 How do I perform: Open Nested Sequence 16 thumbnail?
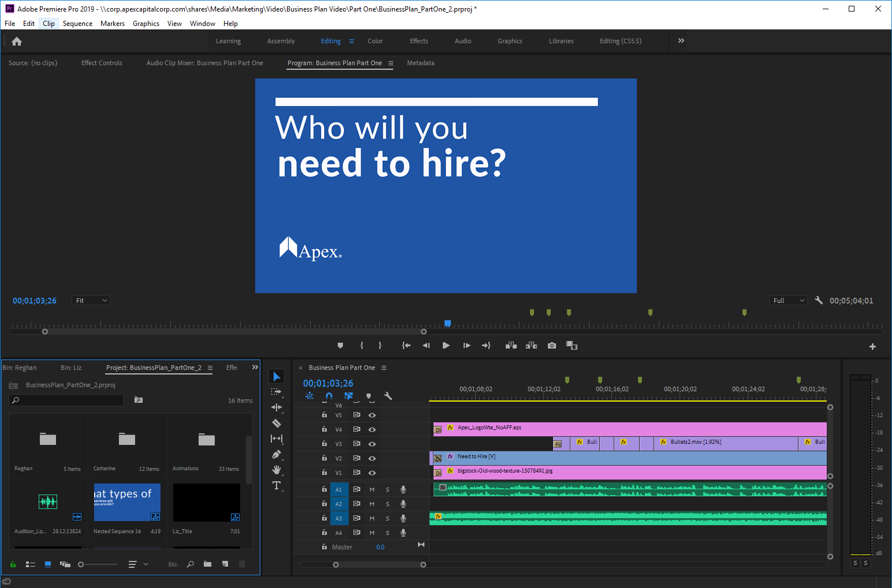pyautogui.click(x=127, y=502)
